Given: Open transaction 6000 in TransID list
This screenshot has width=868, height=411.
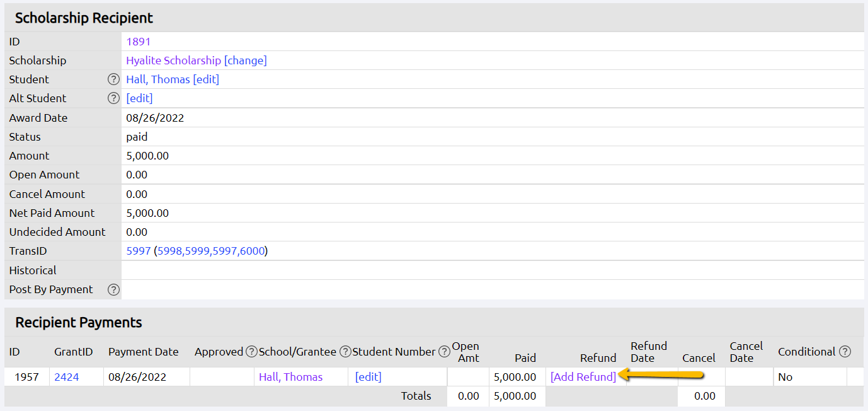Looking at the screenshot, I should point(252,251).
